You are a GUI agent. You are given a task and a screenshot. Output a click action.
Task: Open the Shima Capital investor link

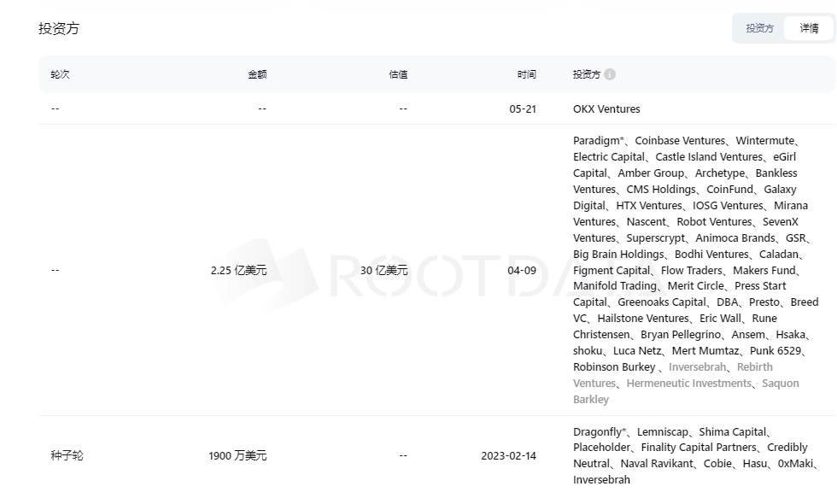(x=733, y=431)
